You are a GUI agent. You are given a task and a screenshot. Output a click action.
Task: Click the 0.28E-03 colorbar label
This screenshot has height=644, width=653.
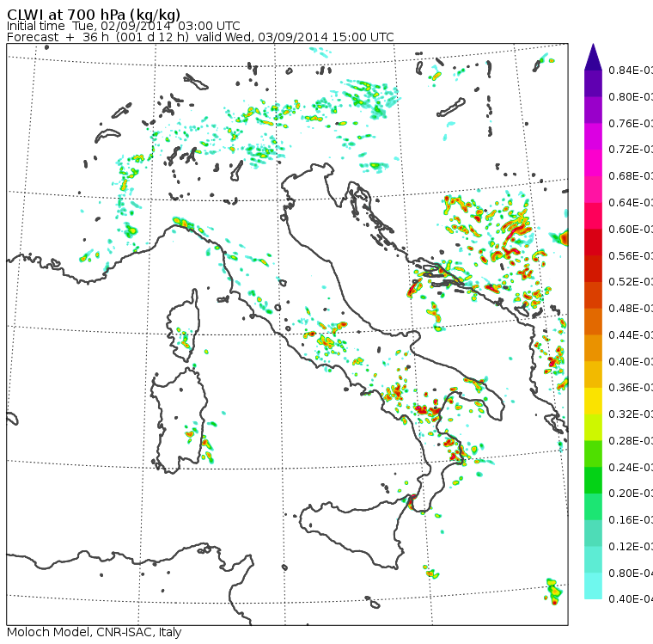coord(631,440)
